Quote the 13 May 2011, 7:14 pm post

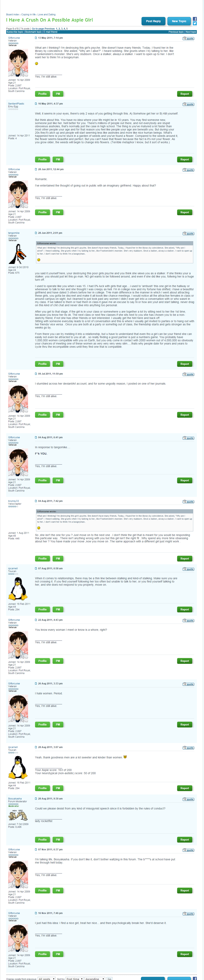click(x=188, y=38)
